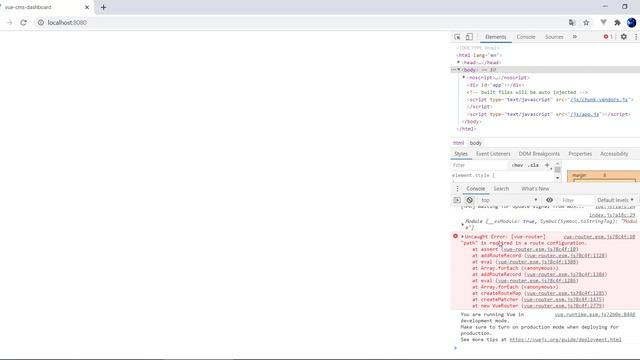Click the red error count indicator
This screenshot has width=640, height=360.
tap(608, 37)
